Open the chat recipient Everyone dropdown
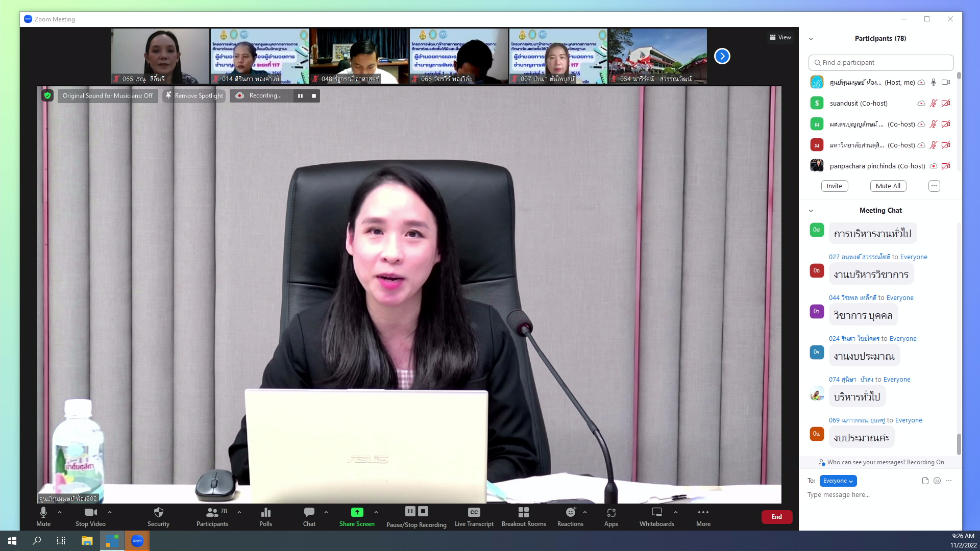This screenshot has height=551, width=980. click(838, 481)
